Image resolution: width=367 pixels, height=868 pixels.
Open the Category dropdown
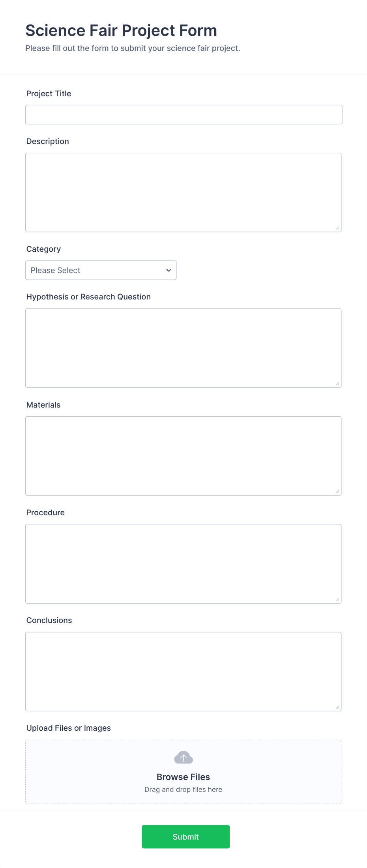pos(101,270)
